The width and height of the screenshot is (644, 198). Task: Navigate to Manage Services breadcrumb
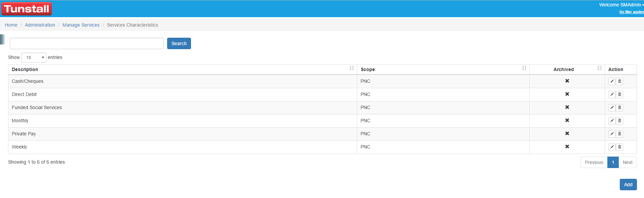(81, 25)
